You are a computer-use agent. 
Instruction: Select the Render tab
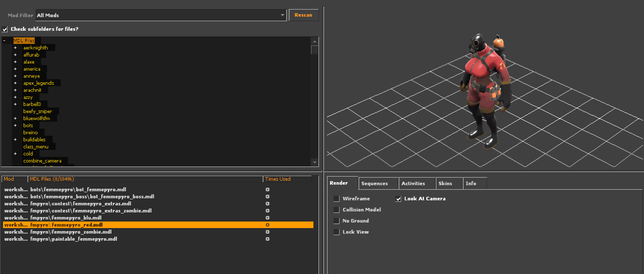click(343, 183)
